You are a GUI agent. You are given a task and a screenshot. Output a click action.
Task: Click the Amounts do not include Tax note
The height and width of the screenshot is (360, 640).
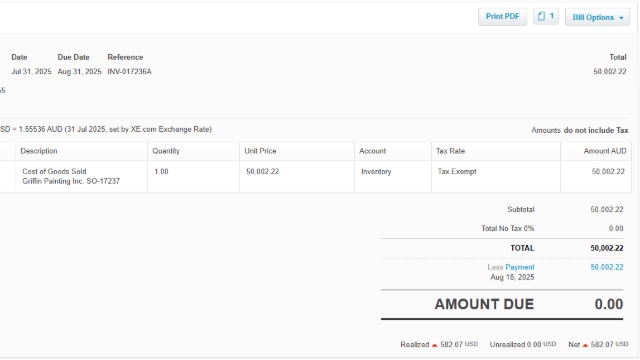coord(580,130)
